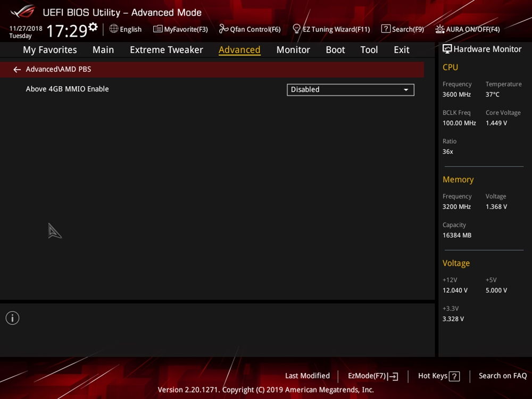The image size is (532, 399).
Task: Click the EzMode exit arrow icon
Action: click(x=393, y=376)
